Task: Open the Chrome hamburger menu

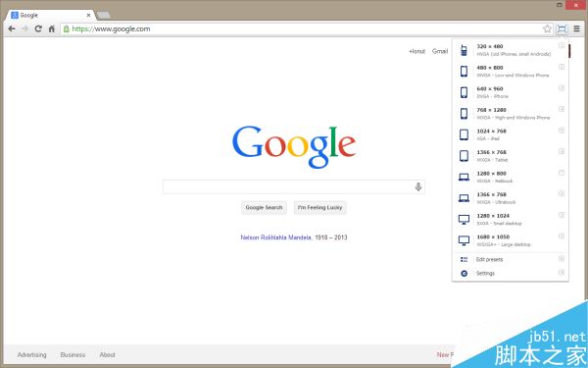Action: click(x=577, y=28)
